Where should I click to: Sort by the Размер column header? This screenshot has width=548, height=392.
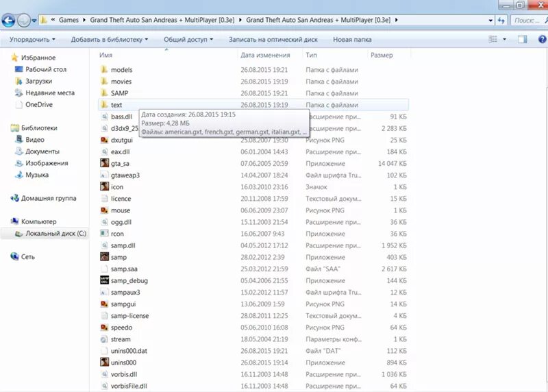382,55
